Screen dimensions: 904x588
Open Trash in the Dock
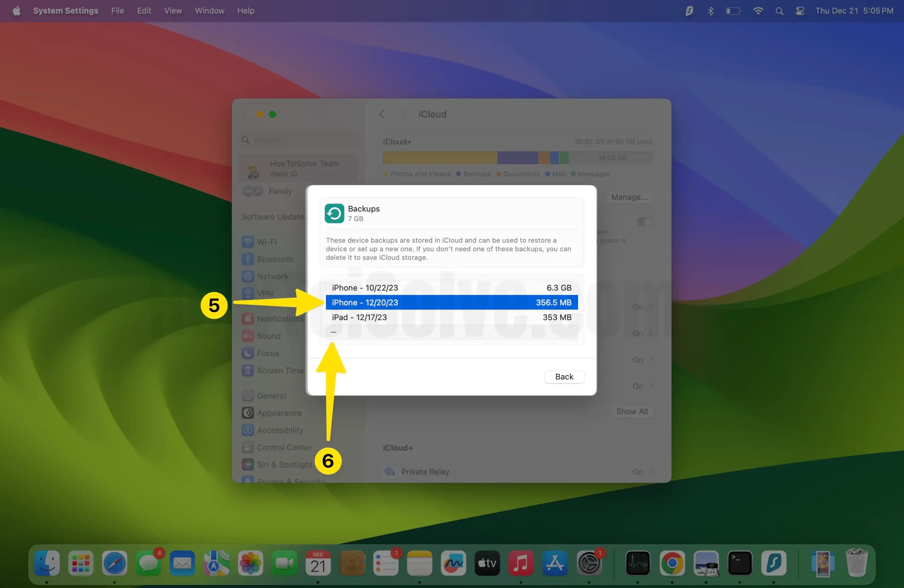[x=857, y=563]
